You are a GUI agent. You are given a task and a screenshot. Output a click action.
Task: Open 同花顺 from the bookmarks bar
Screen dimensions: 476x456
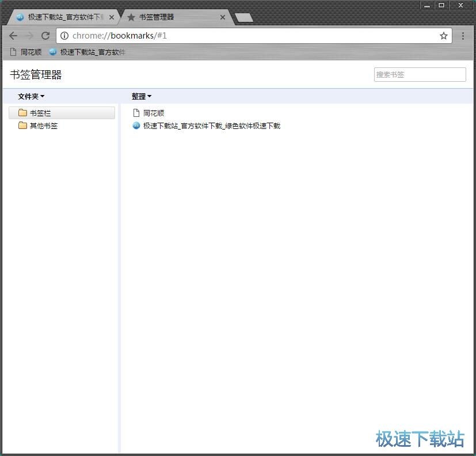(x=26, y=52)
